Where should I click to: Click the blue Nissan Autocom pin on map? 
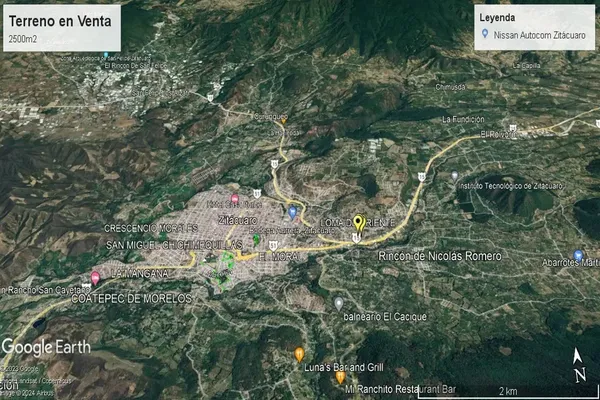[x=292, y=213]
